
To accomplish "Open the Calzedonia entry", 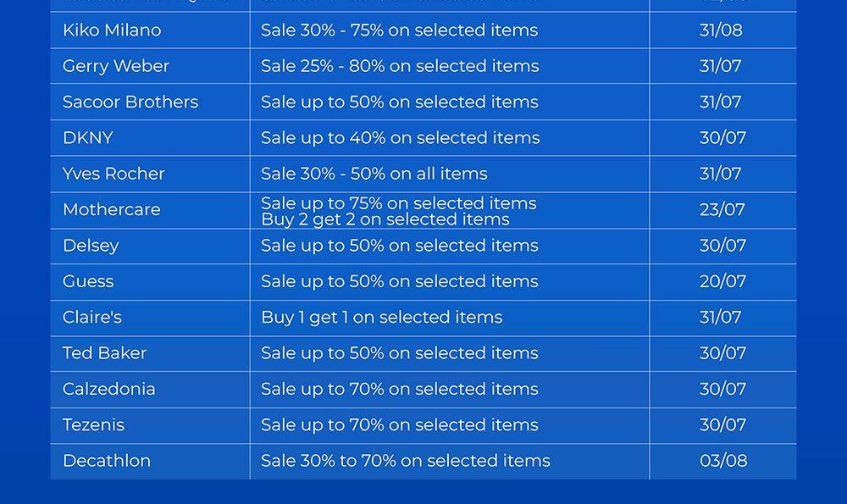I will coord(109,390).
